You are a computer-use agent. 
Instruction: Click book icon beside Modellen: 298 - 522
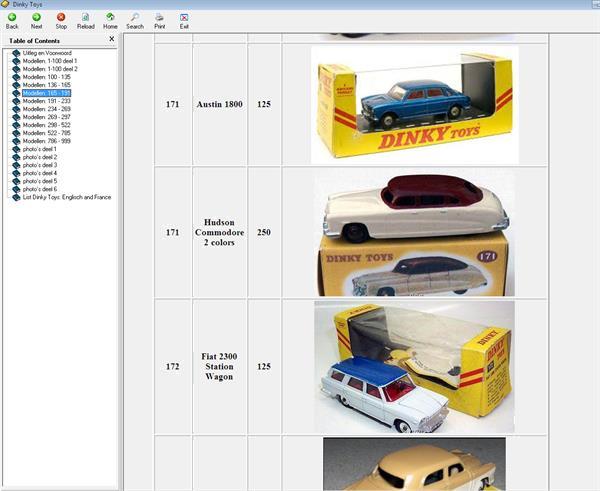coord(16,125)
